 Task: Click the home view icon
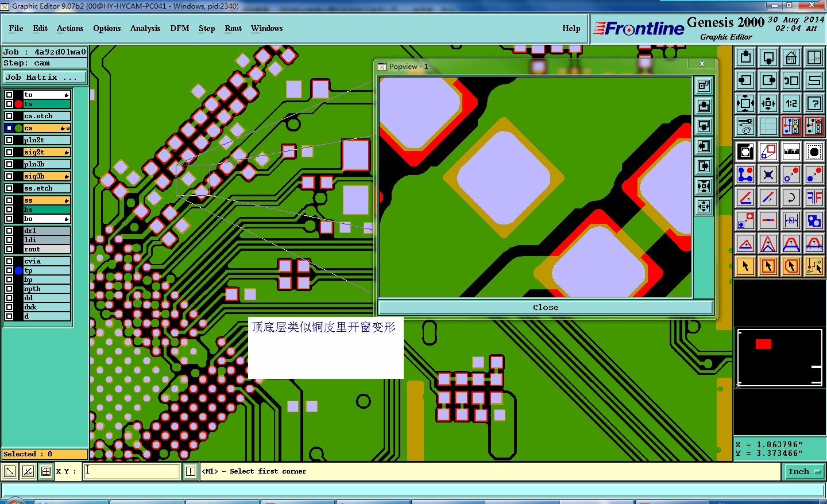click(x=791, y=57)
